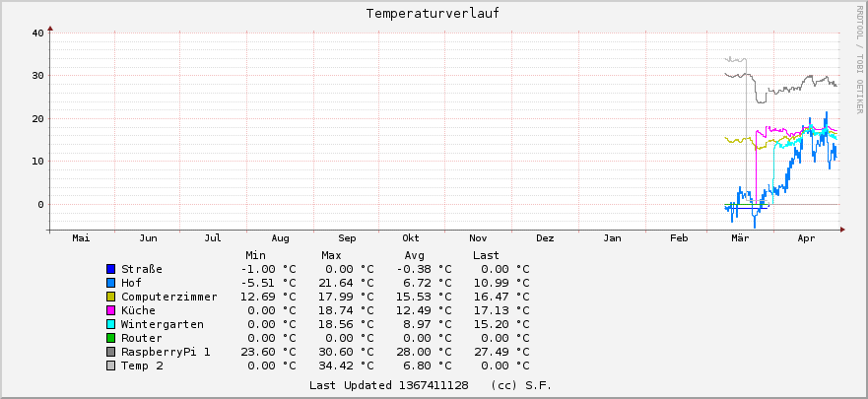Screen dimensions: 868x399
Task: Click the Last column header
Action: click(x=486, y=255)
